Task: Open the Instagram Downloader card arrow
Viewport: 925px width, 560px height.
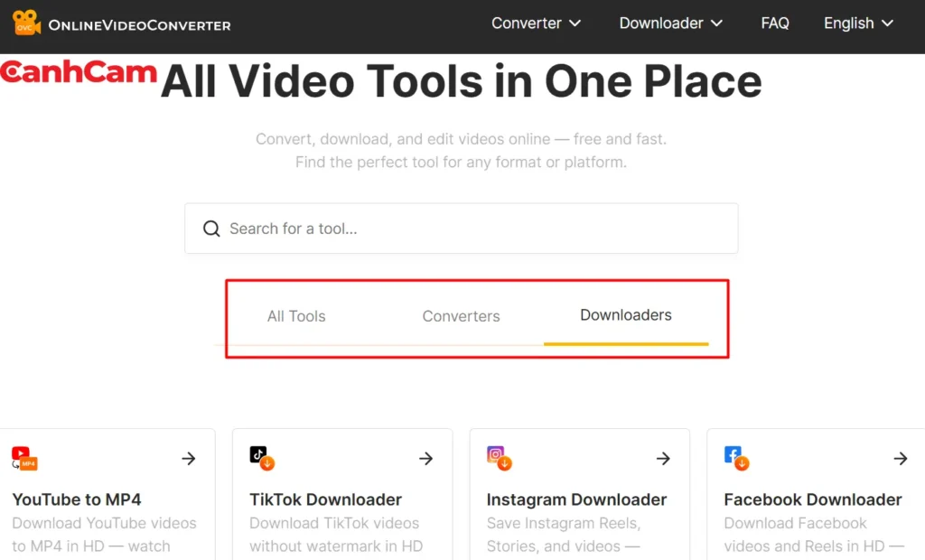Action: point(662,458)
